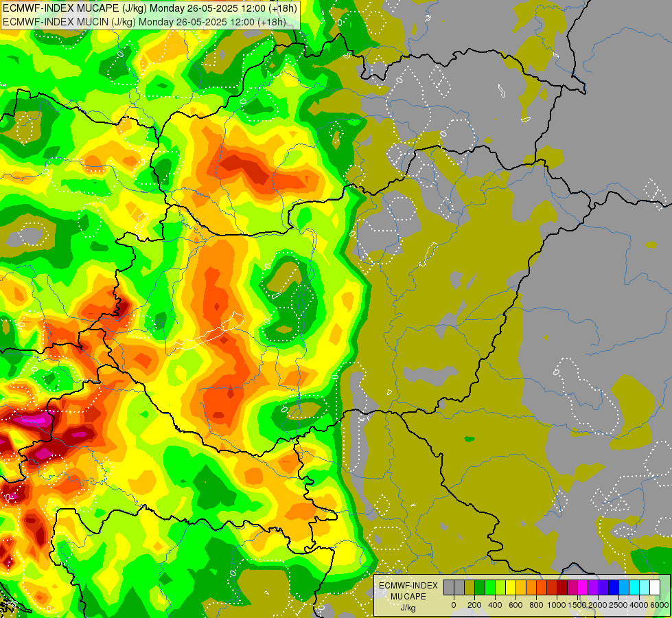Click the bright magenta legend swatch
The image size is (672, 618).
[583, 587]
